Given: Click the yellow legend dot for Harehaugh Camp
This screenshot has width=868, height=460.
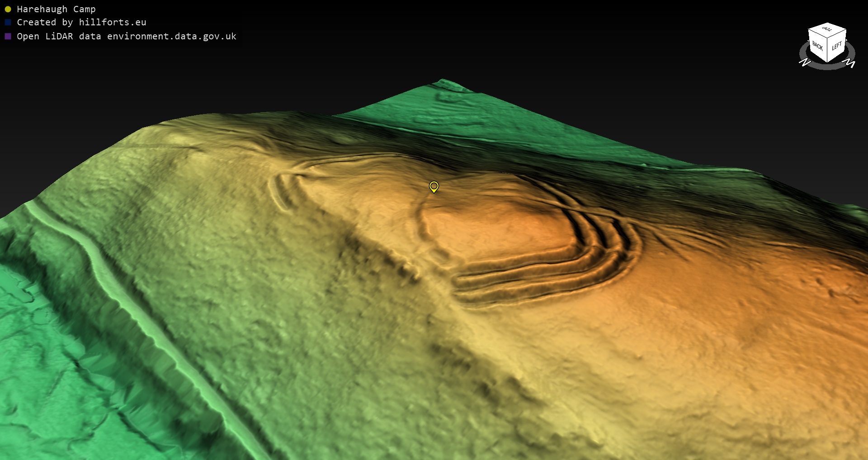Looking at the screenshot, I should click(8, 9).
